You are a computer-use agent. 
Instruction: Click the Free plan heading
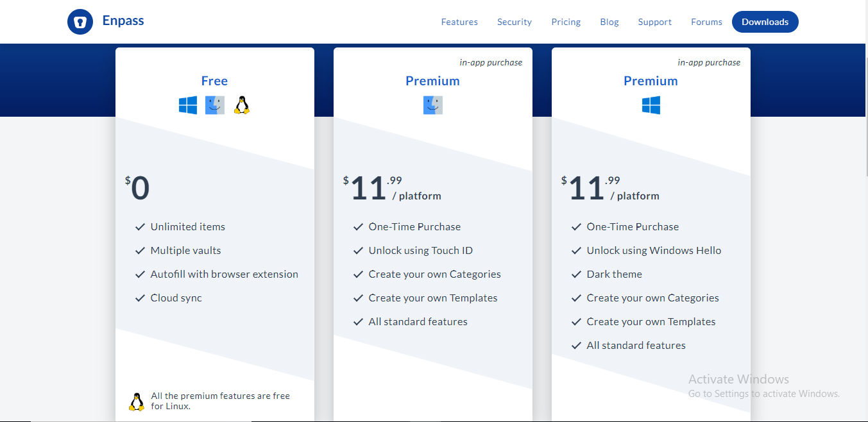214,81
